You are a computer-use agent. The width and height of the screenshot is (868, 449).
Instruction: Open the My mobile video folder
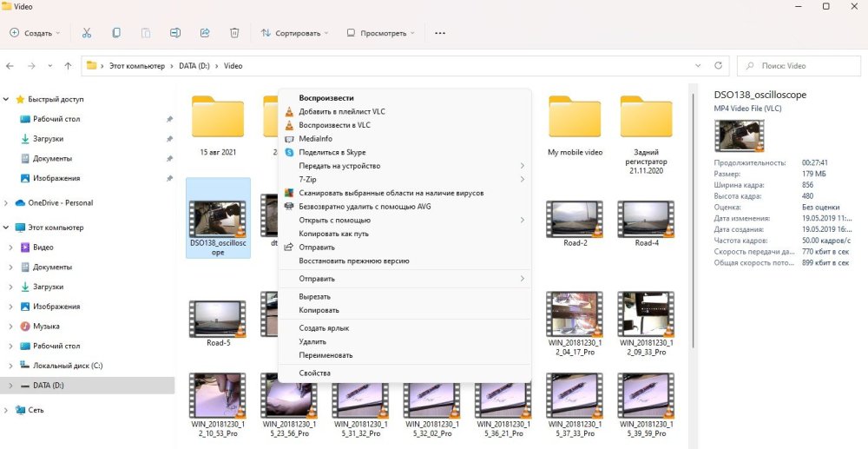[575, 117]
